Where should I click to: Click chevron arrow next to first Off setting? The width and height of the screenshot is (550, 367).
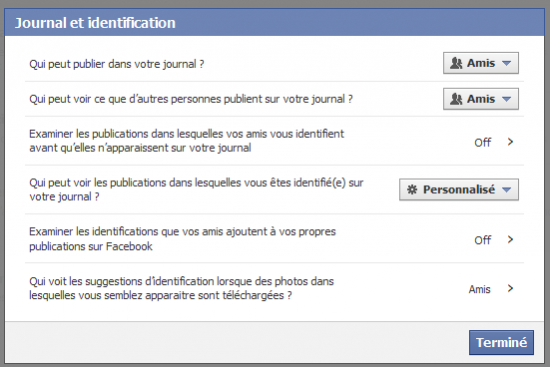point(510,142)
